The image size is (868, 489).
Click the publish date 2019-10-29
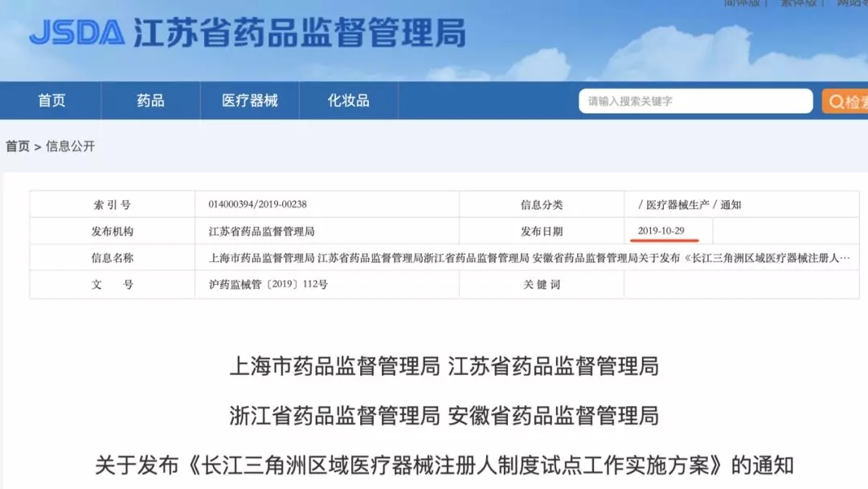click(x=661, y=231)
